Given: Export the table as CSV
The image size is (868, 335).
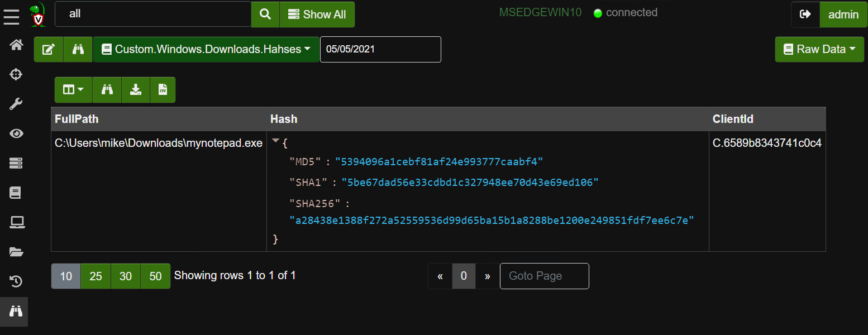Looking at the screenshot, I should [163, 89].
